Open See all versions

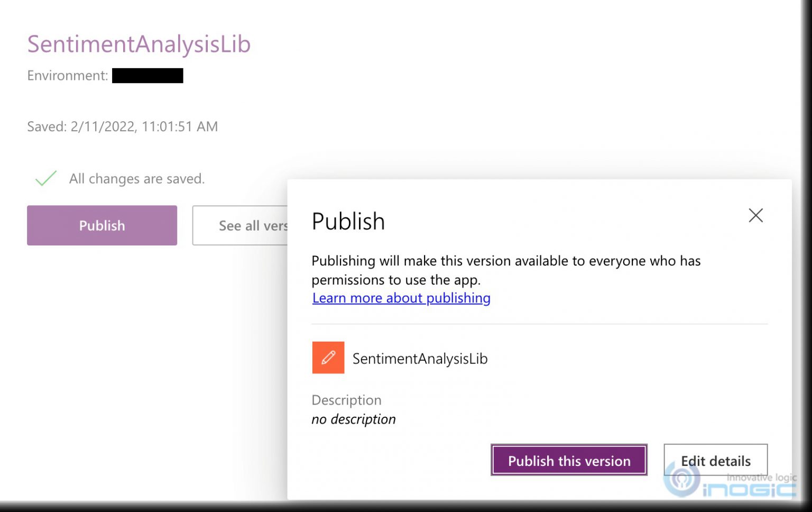240,225
